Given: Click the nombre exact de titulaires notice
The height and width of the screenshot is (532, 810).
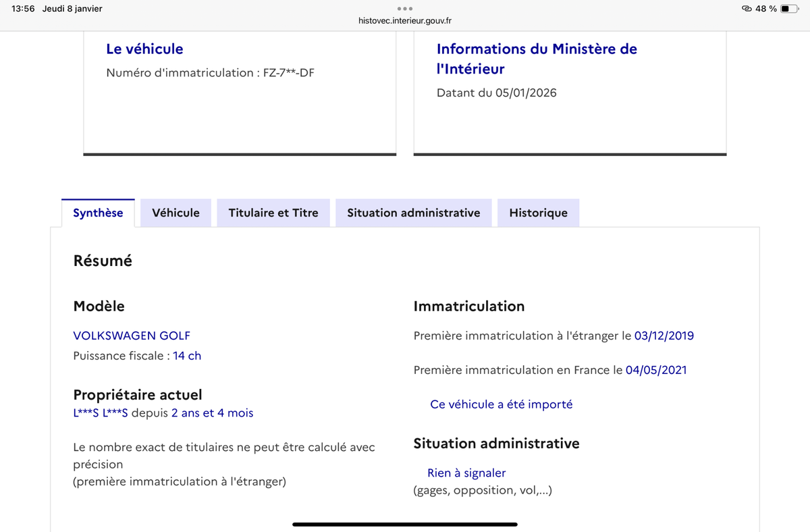Looking at the screenshot, I should coord(224,456).
